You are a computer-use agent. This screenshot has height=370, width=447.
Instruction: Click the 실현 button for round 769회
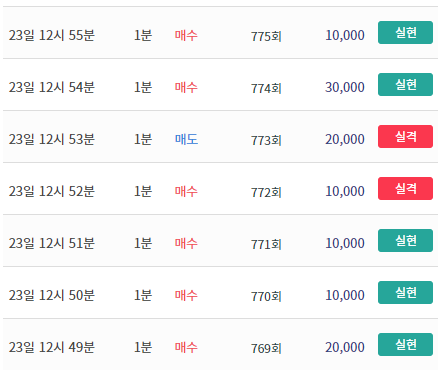coord(405,345)
